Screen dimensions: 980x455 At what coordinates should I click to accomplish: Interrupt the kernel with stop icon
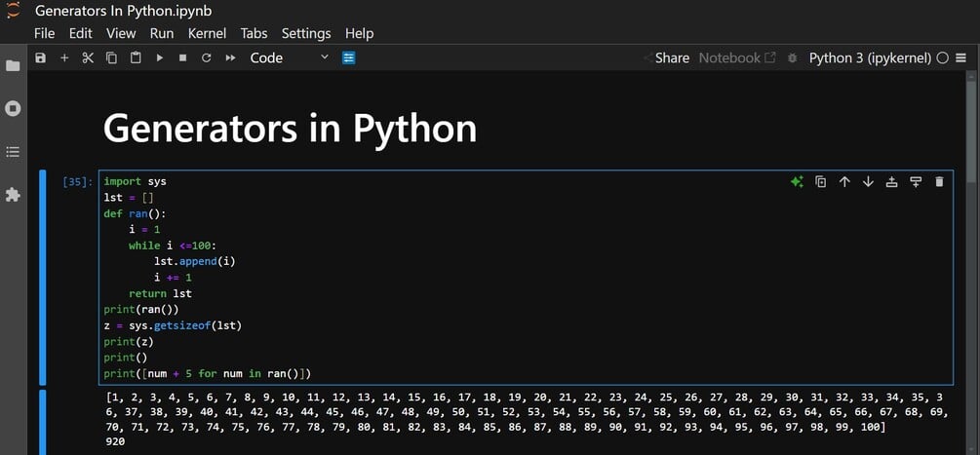[x=182, y=58]
